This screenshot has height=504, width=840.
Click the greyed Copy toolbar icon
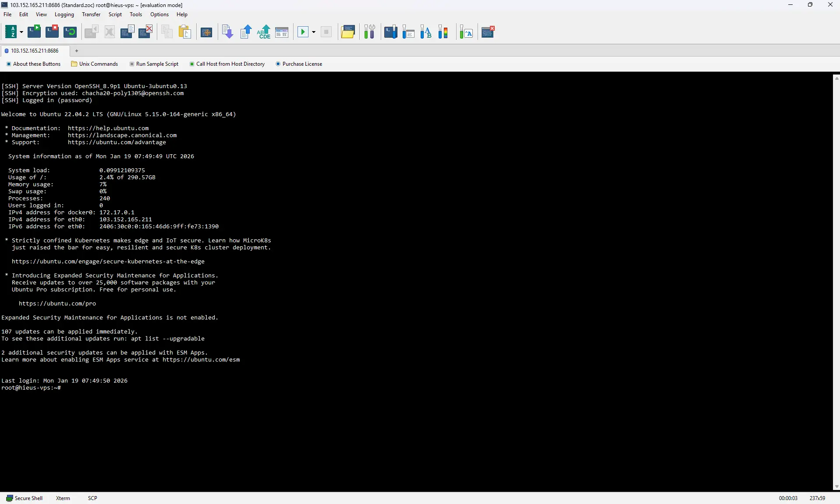click(x=167, y=32)
